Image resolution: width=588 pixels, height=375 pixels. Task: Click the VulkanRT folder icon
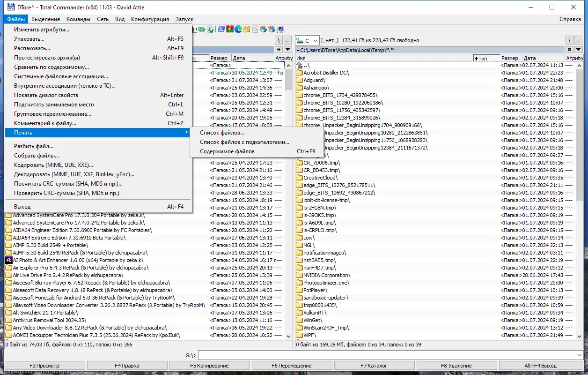click(x=300, y=313)
